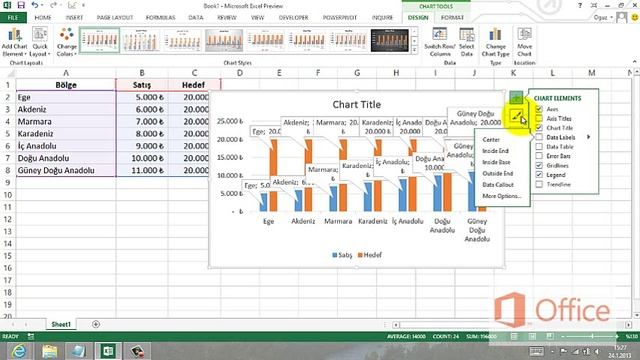Click the Satış legend entry
The height and width of the screenshot is (360, 640).
click(342, 255)
